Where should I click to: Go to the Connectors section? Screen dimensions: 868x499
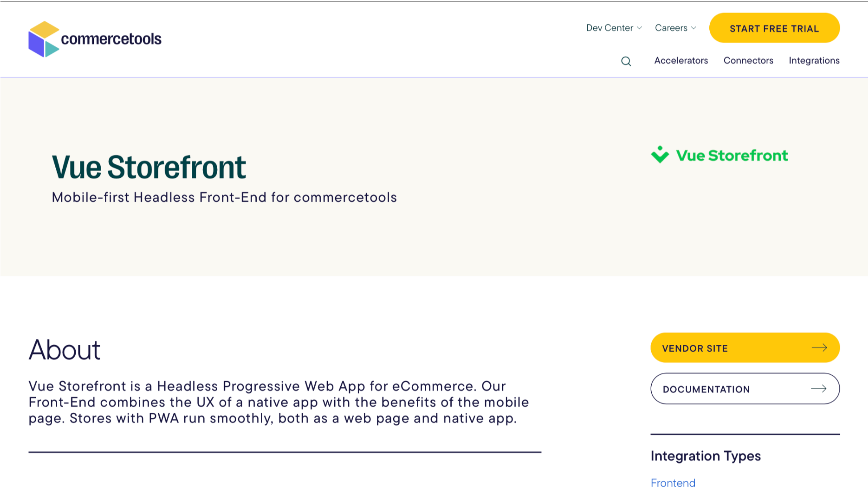click(x=748, y=61)
